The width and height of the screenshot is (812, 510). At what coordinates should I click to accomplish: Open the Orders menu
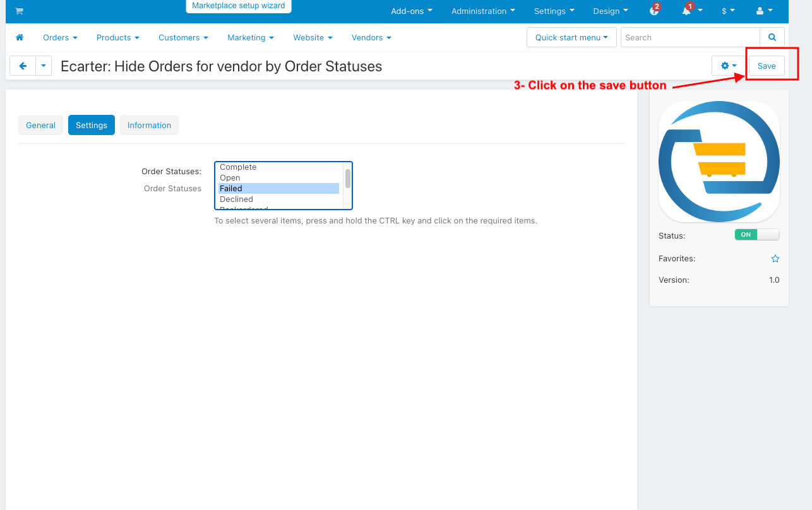point(60,37)
